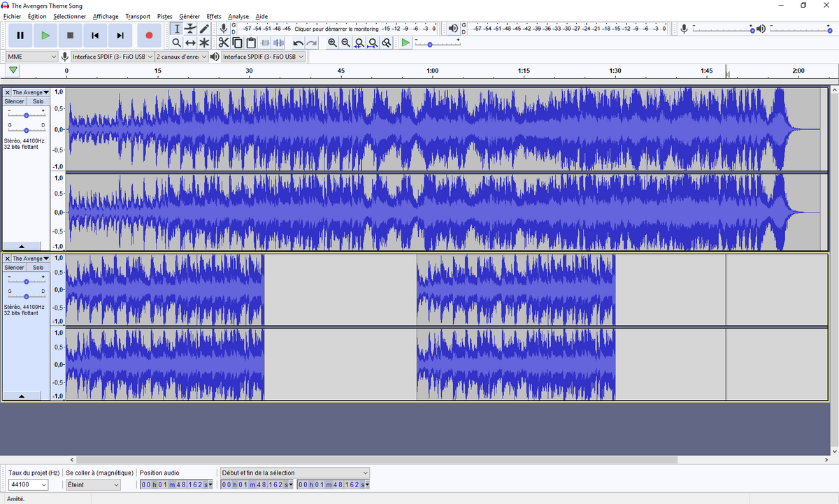839x504 pixels.
Task: Click the first track's pan slider knob
Action: point(27,130)
